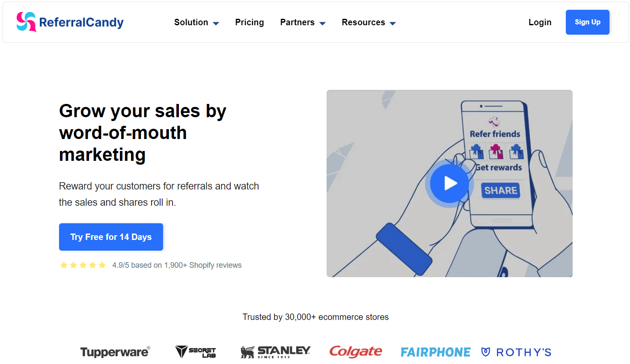The image size is (630, 364).
Task: Click the first yellow rating star
Action: 63,265
